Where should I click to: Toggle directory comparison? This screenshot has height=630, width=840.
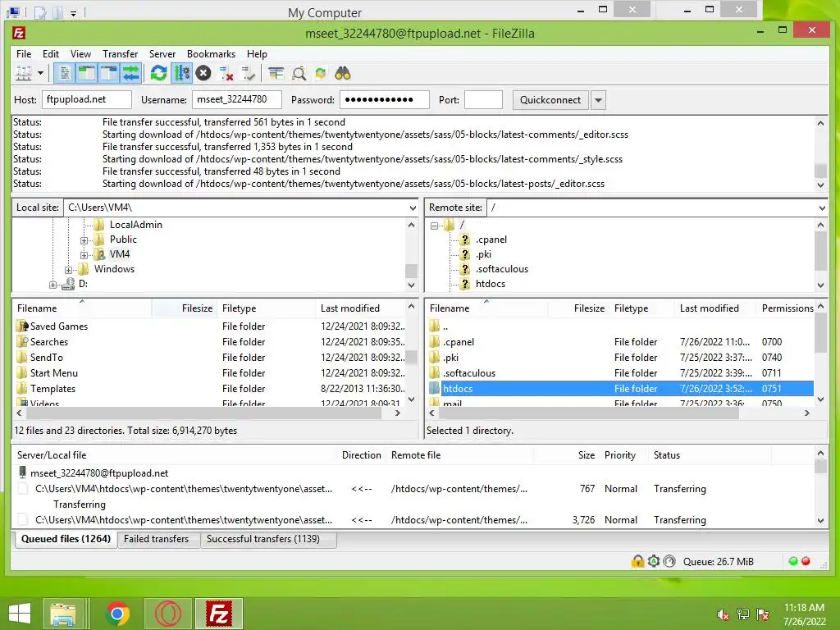click(x=299, y=73)
